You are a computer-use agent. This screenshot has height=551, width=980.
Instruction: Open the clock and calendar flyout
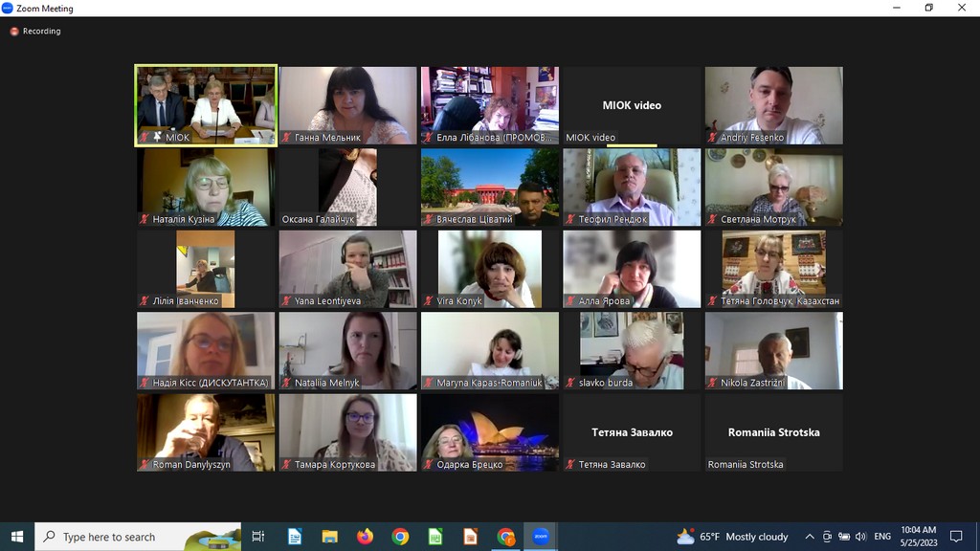[x=918, y=537]
